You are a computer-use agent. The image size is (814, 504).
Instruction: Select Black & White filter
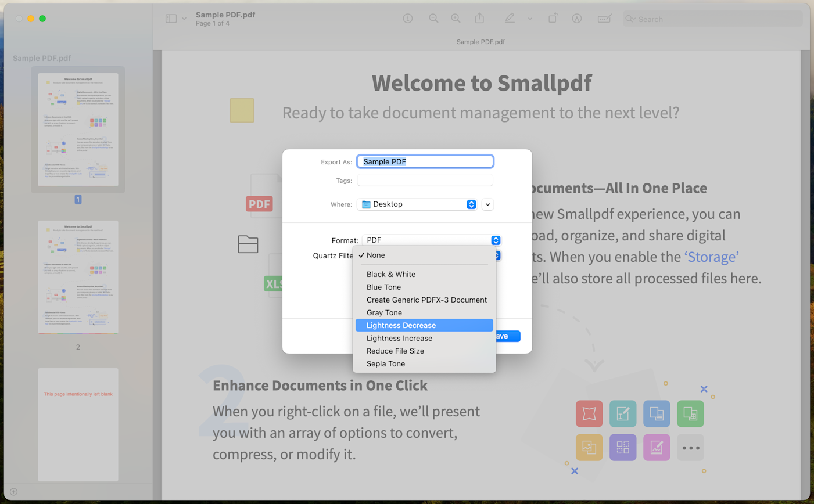point(424,274)
